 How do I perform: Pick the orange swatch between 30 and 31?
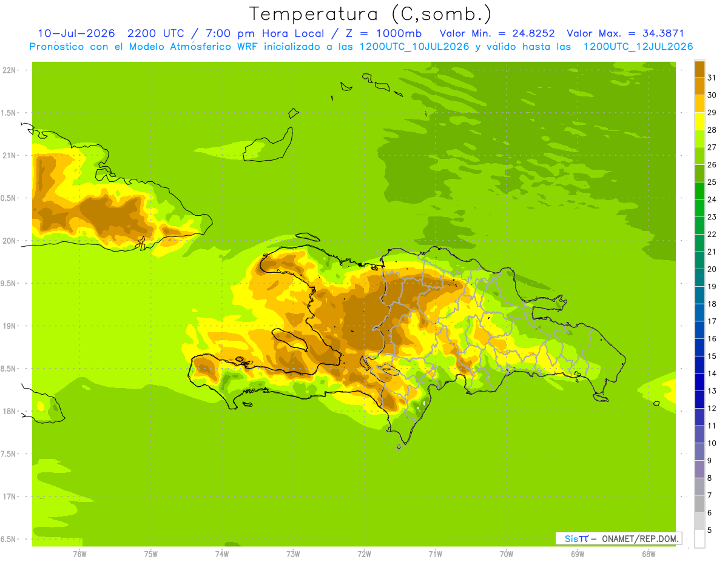coord(699,86)
